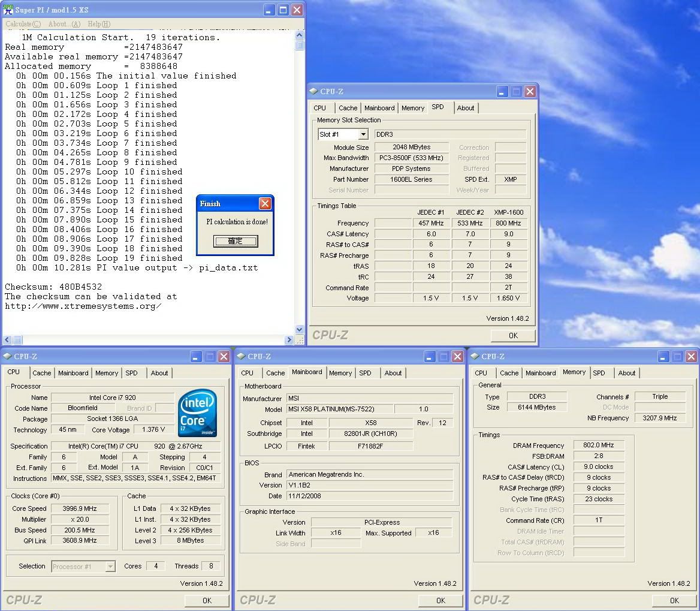The height and width of the screenshot is (611, 700).
Task: Switch to CPU tab in SPD window
Action: 319,108
